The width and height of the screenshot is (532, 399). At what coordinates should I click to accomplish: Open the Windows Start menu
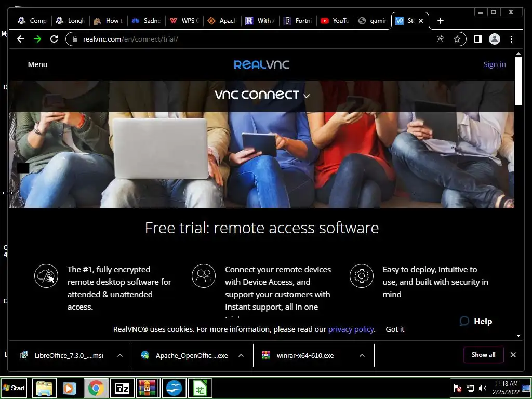14,388
